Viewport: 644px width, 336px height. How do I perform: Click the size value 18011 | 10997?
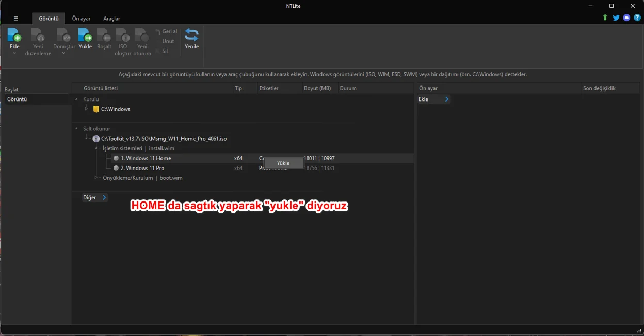[x=319, y=158]
